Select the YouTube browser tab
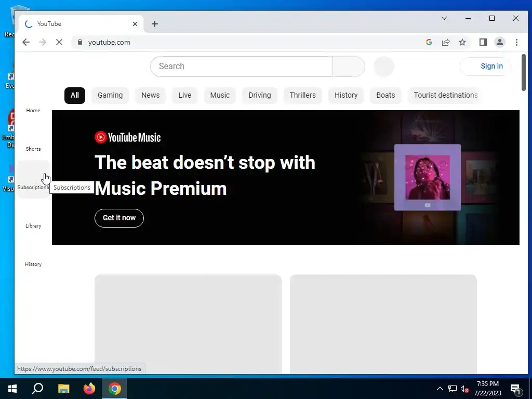This screenshot has width=532, height=399. pyautogui.click(x=82, y=24)
